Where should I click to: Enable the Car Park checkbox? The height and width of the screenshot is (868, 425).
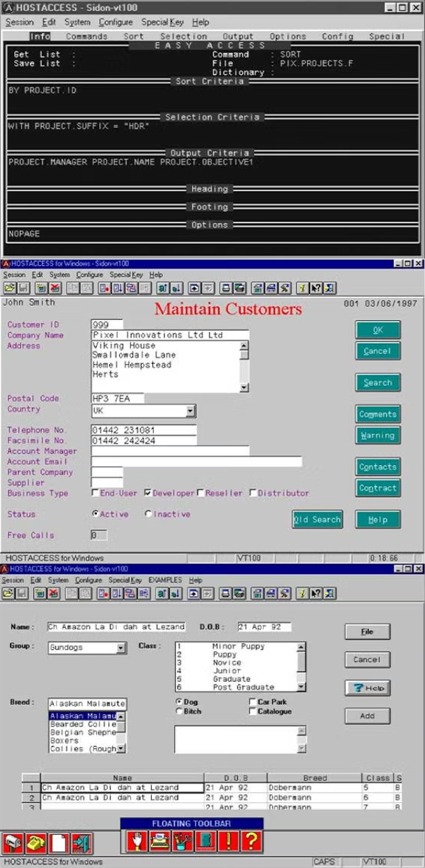[253, 702]
